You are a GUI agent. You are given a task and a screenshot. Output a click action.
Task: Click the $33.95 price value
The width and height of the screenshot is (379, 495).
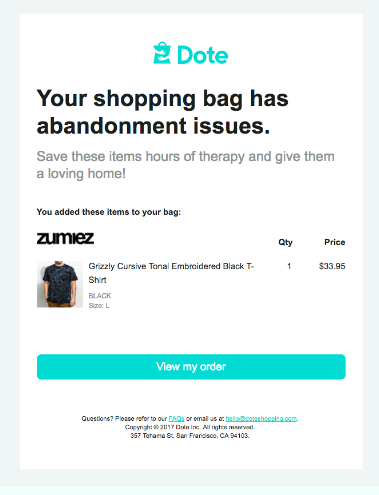tap(332, 266)
